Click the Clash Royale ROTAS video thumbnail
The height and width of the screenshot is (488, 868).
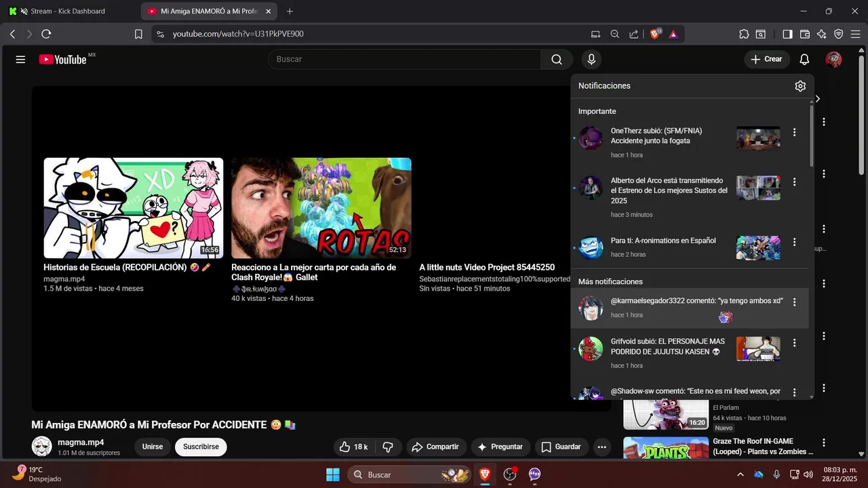click(321, 208)
